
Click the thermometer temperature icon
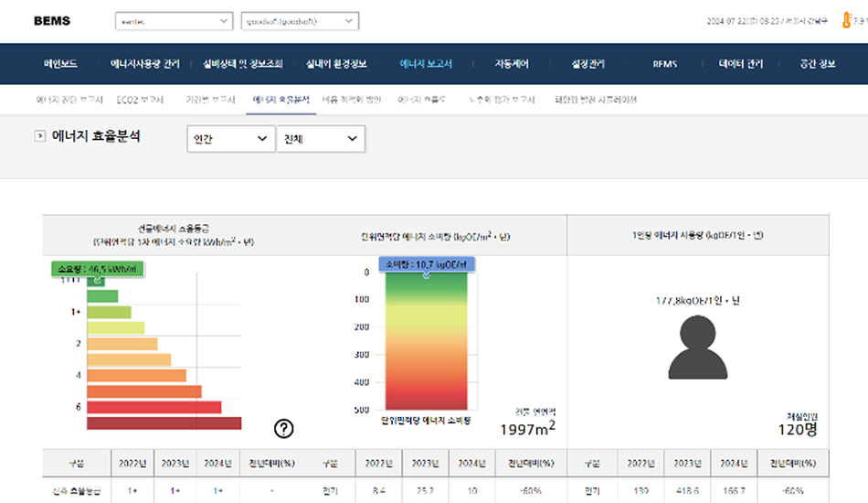click(x=847, y=21)
